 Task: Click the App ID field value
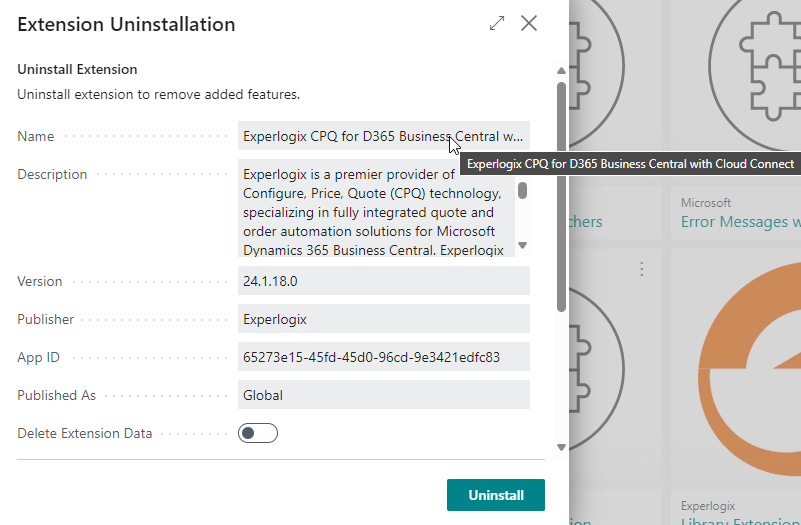(384, 357)
